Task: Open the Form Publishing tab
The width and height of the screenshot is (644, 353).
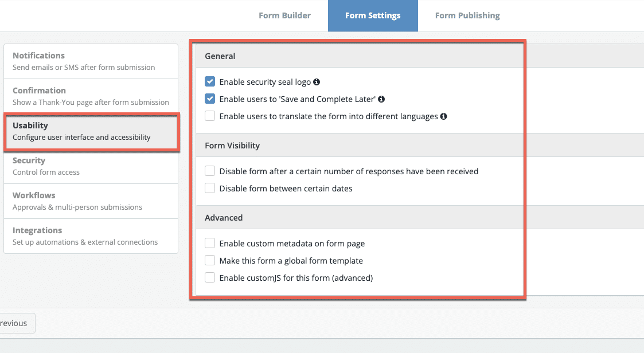Action: pos(467,15)
